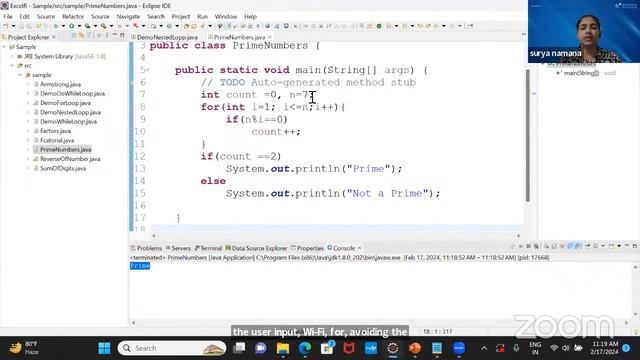The image size is (640, 360).
Task: Open the Debug button dropdown arrow
Action: pyautogui.click(x=63, y=26)
